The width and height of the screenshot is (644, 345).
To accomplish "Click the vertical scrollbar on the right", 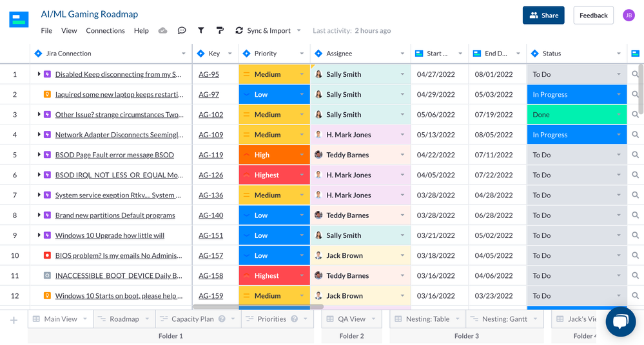I will [641, 89].
